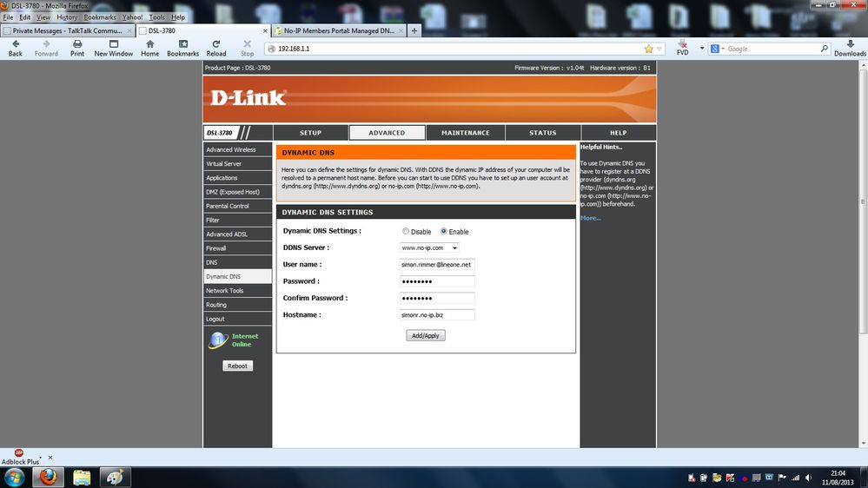868x488 pixels.
Task: Select Disable for Dynamic DNS
Action: coord(405,231)
